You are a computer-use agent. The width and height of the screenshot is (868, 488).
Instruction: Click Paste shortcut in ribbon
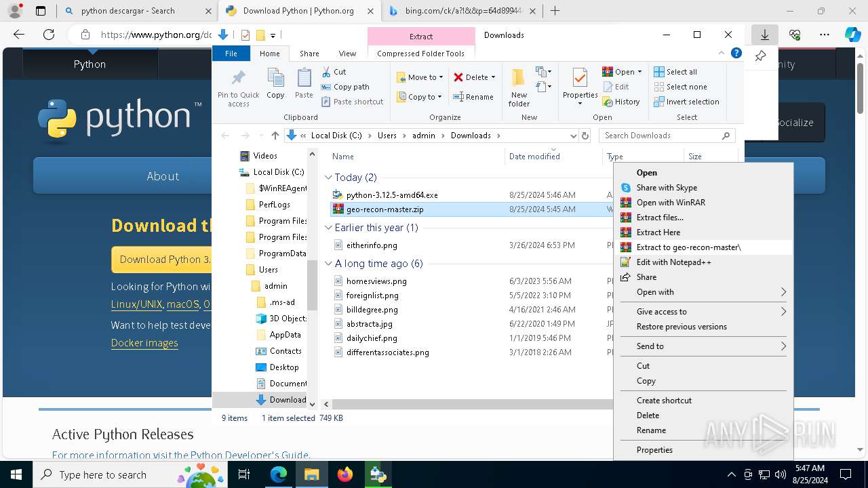point(352,102)
